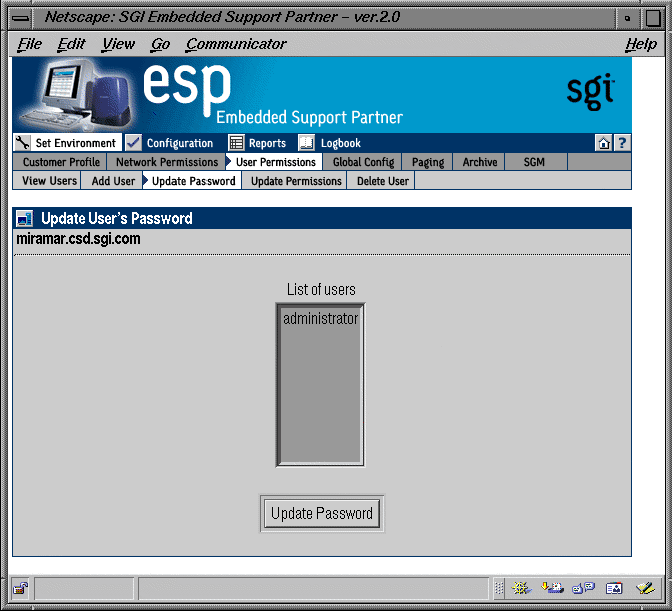Open the File menu
Viewport: 672px width, 611px height.
tap(29, 44)
